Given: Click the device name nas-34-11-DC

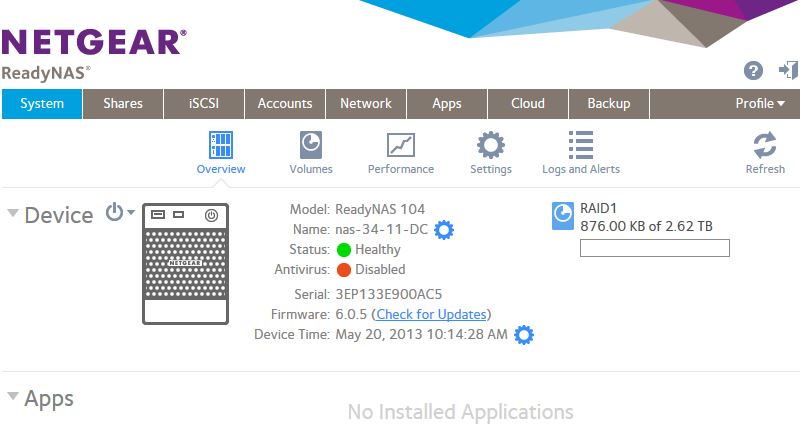Looking at the screenshot, I should [382, 230].
